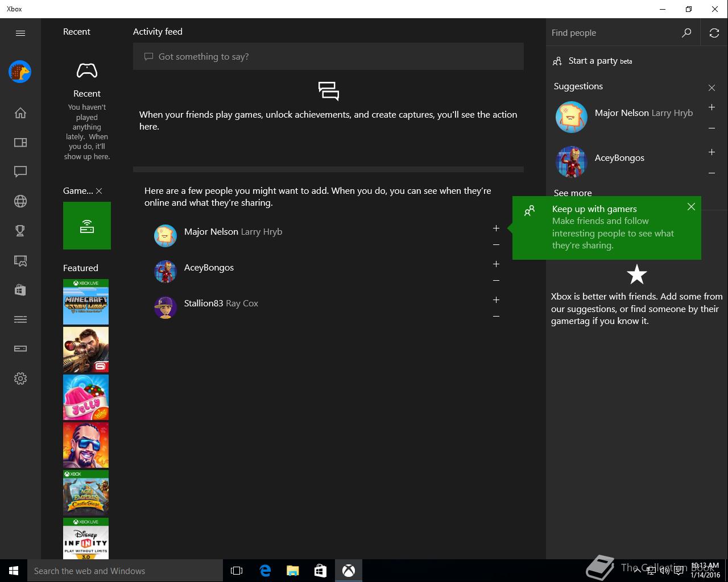Launch Microsoft Edge from taskbar
Screen dimensions: 728x582
click(265, 571)
